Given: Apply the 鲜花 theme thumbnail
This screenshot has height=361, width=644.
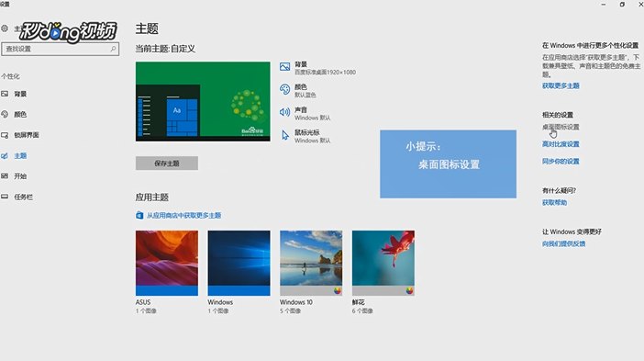Looking at the screenshot, I should click(x=383, y=263).
